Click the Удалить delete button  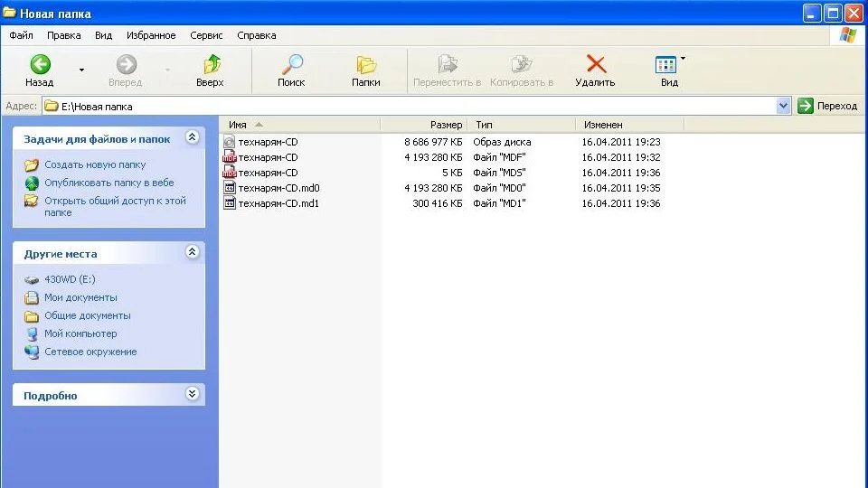[595, 70]
